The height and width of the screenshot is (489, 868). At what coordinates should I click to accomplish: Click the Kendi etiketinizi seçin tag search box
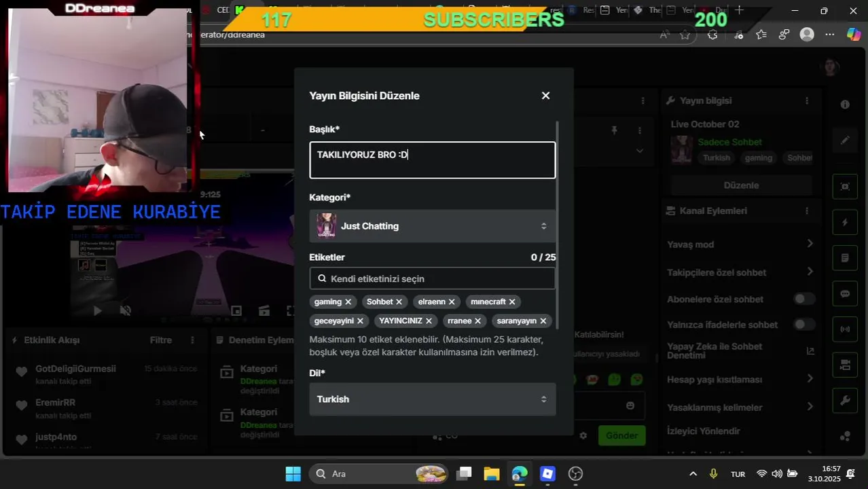click(432, 278)
